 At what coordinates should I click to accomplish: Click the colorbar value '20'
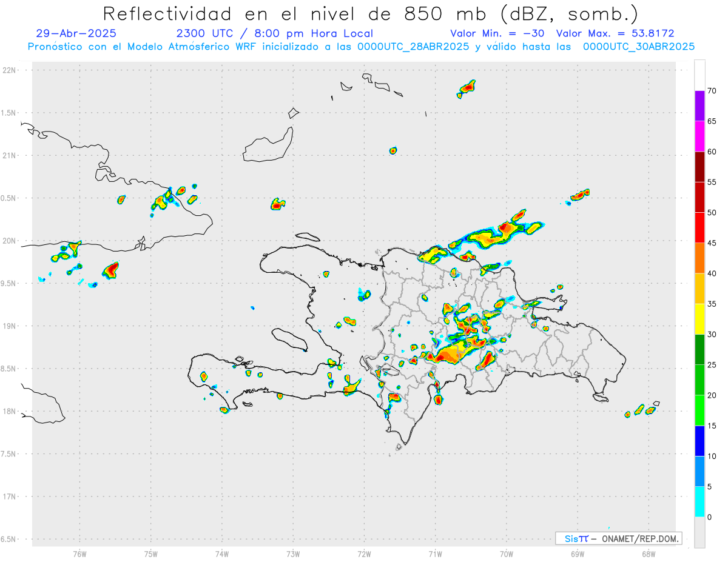click(x=712, y=395)
